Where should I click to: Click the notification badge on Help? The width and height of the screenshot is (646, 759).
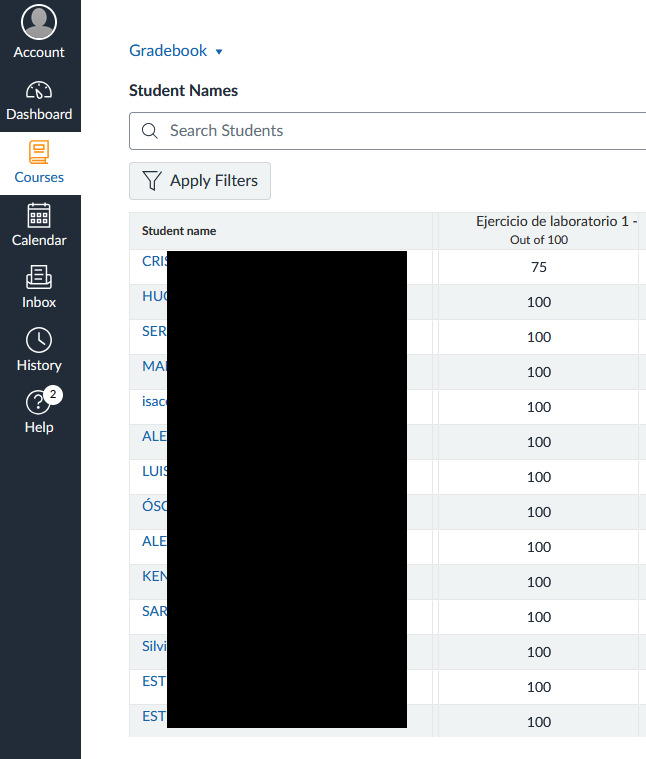pyautogui.click(x=54, y=395)
